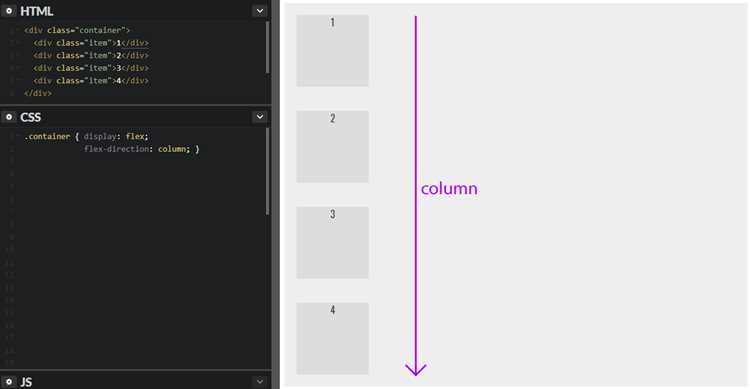
Task: Click flex item box 3
Action: click(x=332, y=243)
